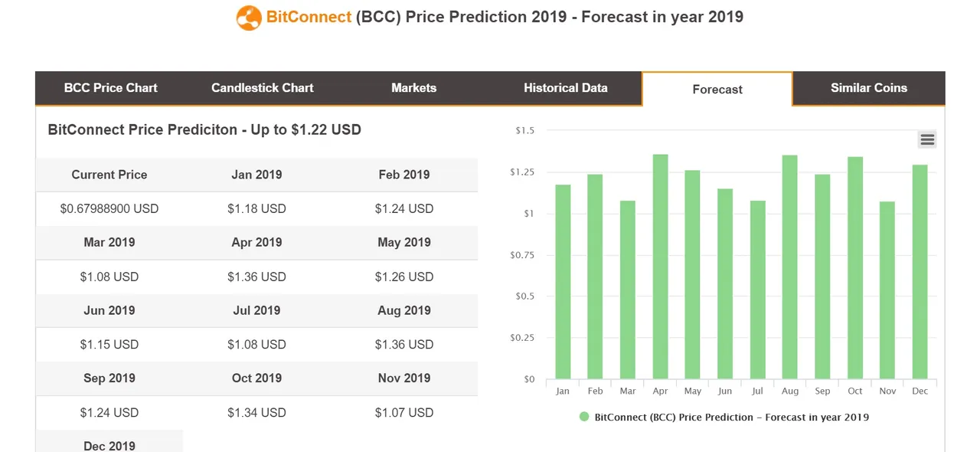The width and height of the screenshot is (980, 452).
Task: Open the Similar Coins tab
Action: coord(868,88)
